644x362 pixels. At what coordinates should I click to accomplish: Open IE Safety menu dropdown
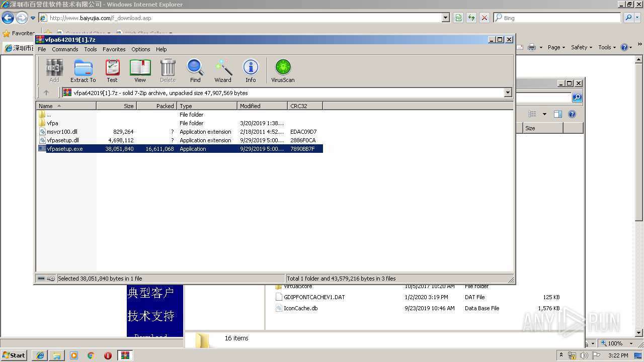(582, 47)
